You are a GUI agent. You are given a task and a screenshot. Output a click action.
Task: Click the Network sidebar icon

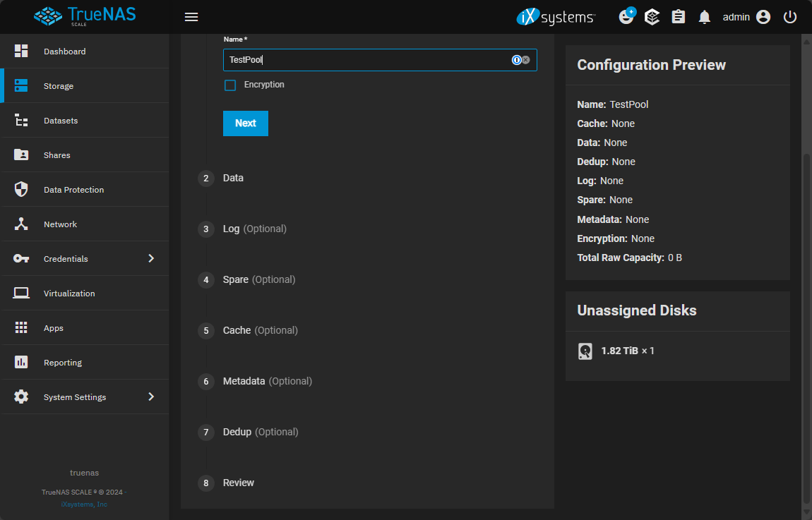[x=21, y=224]
